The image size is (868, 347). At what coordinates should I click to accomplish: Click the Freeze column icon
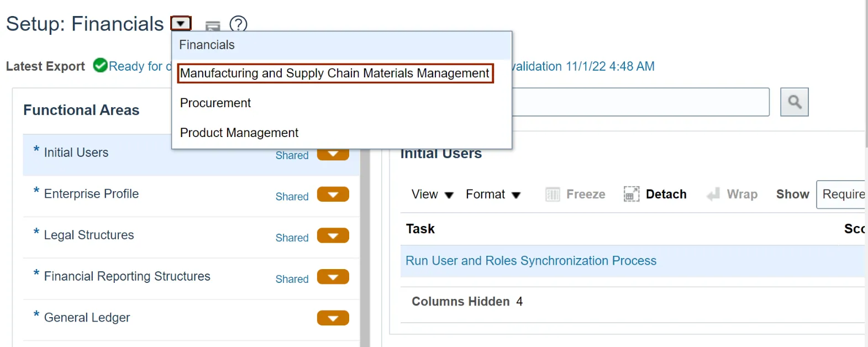(553, 194)
